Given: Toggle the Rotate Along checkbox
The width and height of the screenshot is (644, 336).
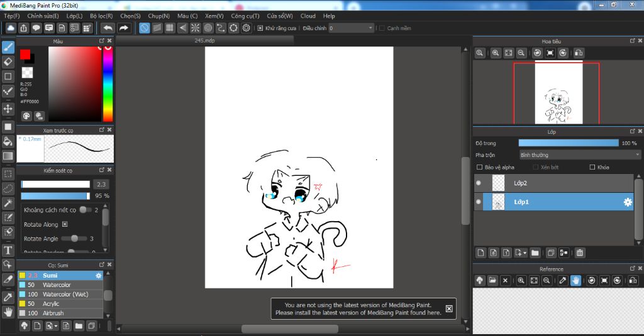Looking at the screenshot, I should click(x=65, y=224).
